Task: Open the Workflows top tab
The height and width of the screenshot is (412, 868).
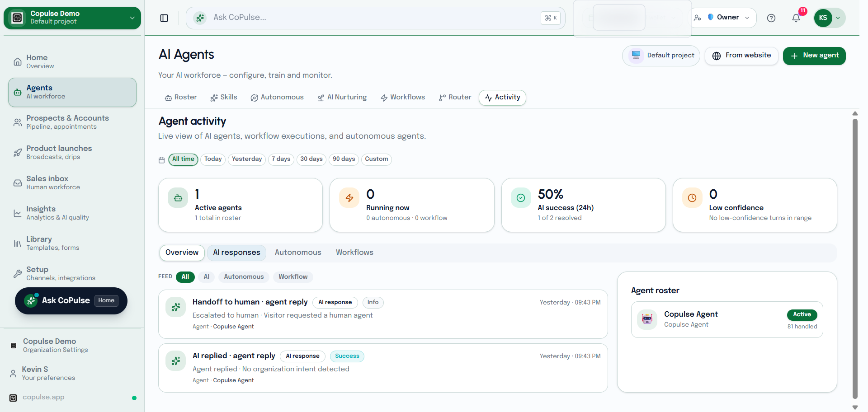Action: (x=403, y=98)
